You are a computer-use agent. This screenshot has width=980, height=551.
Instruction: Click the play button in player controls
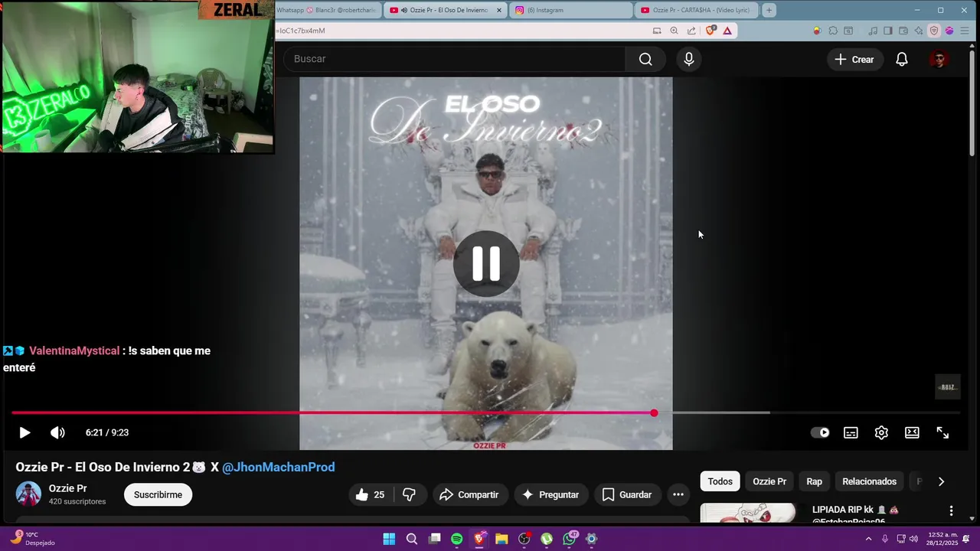[24, 432]
